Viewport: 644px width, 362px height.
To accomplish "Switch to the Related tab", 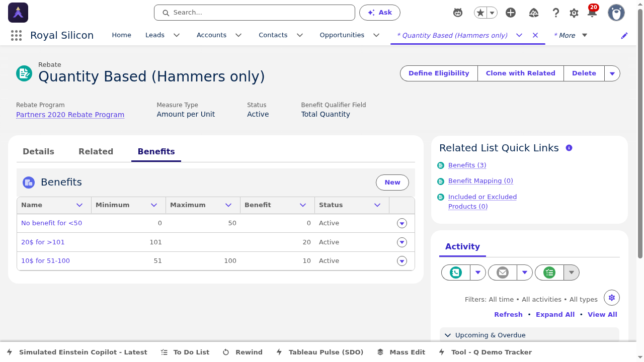I will 96,152.
